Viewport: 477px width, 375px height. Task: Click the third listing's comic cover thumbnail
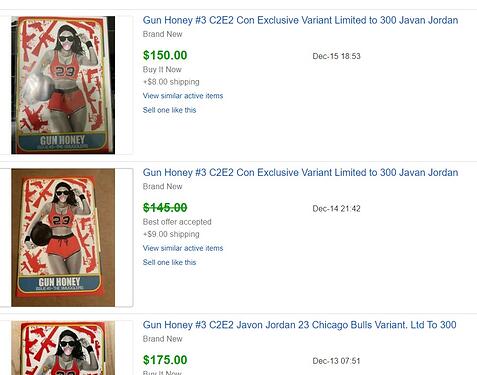[x=63, y=348]
